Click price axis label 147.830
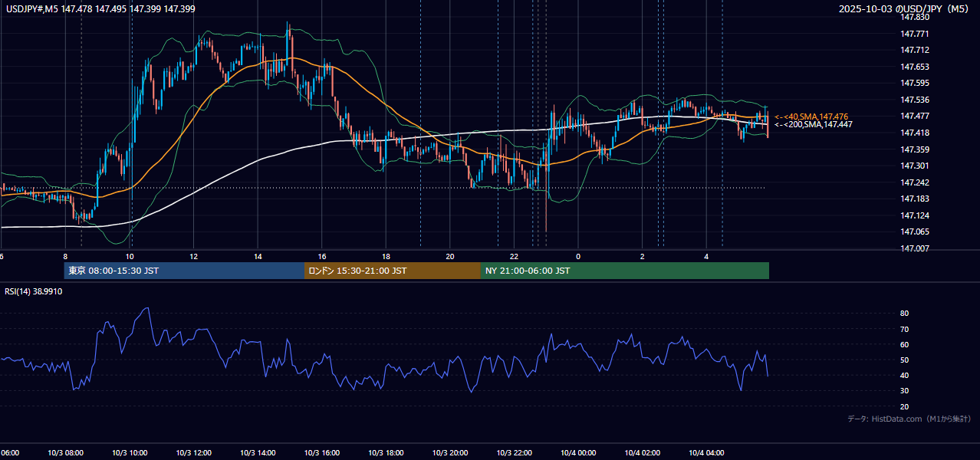This screenshot has height=460, width=980. coord(915,17)
